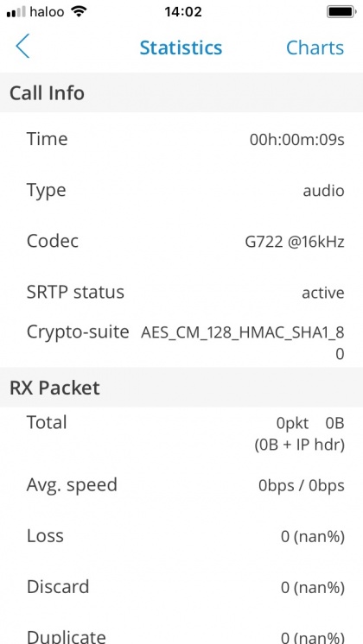Viewport: 363px width, 644px height.
Task: Select the Crypto-suite AES_CM_128 value
Action: [243, 342]
